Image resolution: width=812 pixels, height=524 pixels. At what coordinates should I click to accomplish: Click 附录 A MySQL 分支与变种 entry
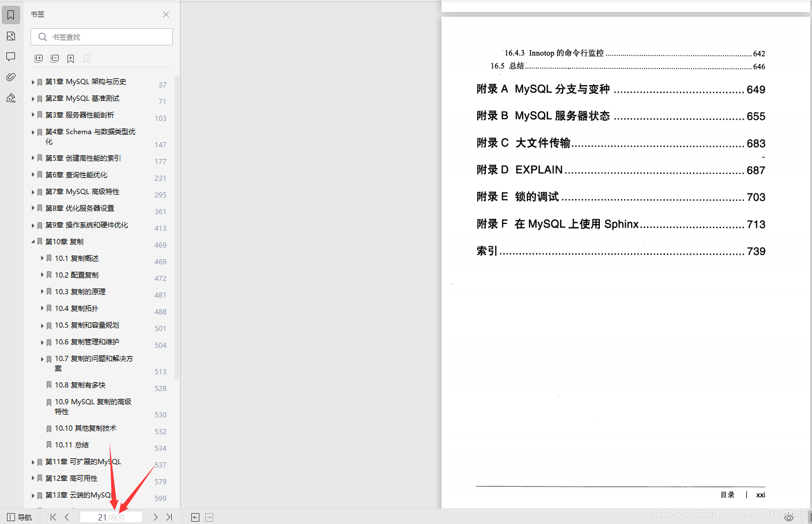[621, 89]
